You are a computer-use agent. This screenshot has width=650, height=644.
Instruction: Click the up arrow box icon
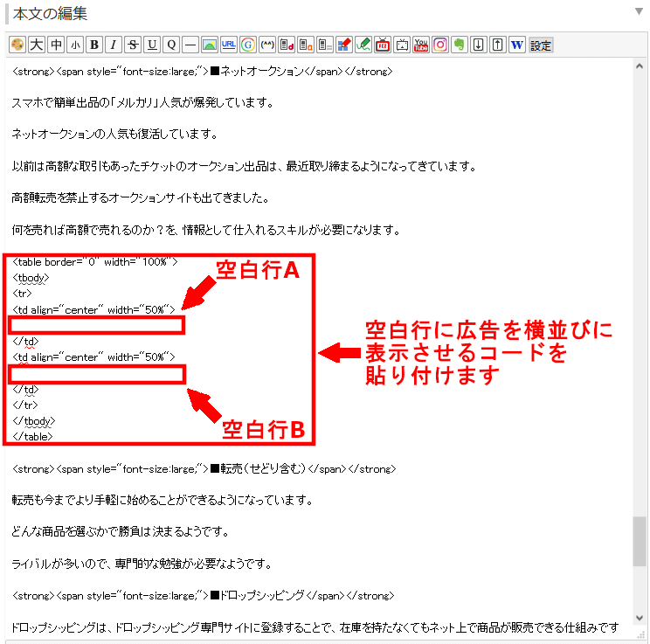pyautogui.click(x=498, y=45)
